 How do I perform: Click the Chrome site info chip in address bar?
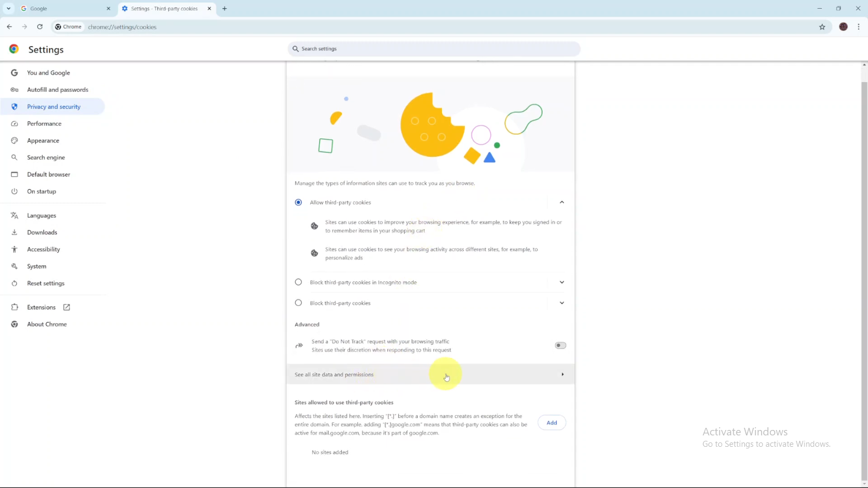pyautogui.click(x=69, y=27)
